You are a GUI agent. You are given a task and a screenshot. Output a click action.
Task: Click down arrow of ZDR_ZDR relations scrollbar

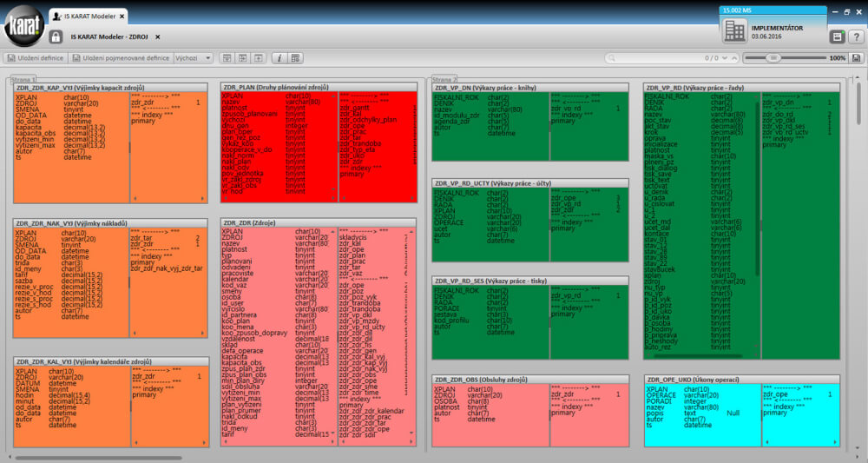[411, 433]
